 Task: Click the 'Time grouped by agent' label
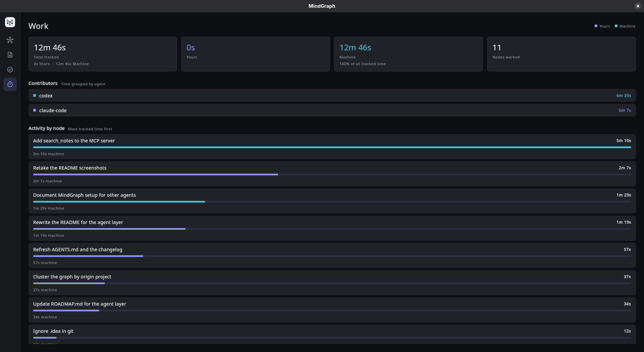83,84
